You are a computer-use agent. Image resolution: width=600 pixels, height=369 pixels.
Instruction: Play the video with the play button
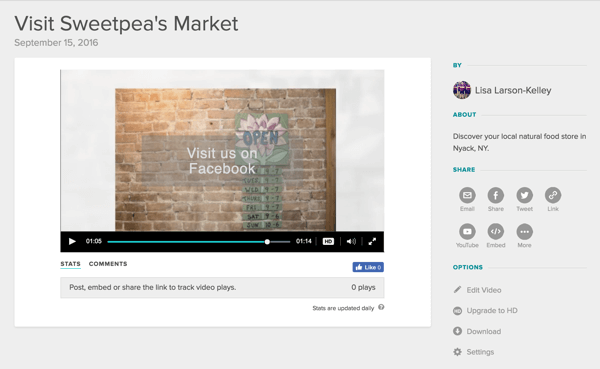pos(72,241)
